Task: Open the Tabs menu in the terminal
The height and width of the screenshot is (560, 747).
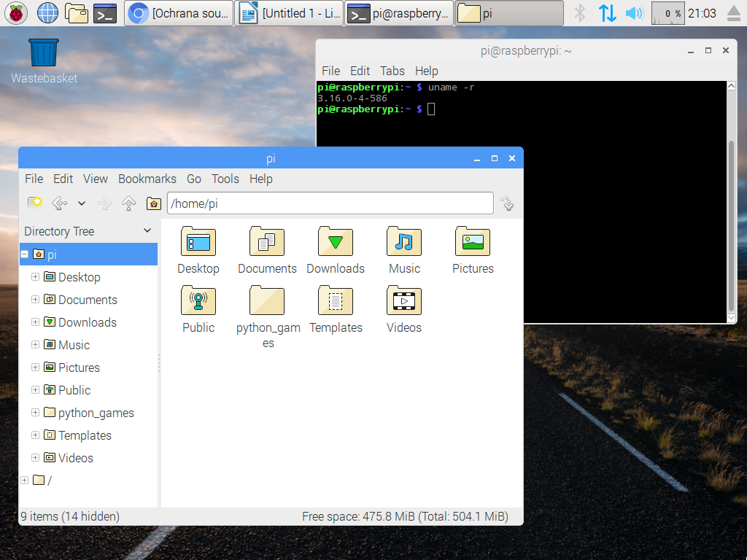Action: pos(392,71)
